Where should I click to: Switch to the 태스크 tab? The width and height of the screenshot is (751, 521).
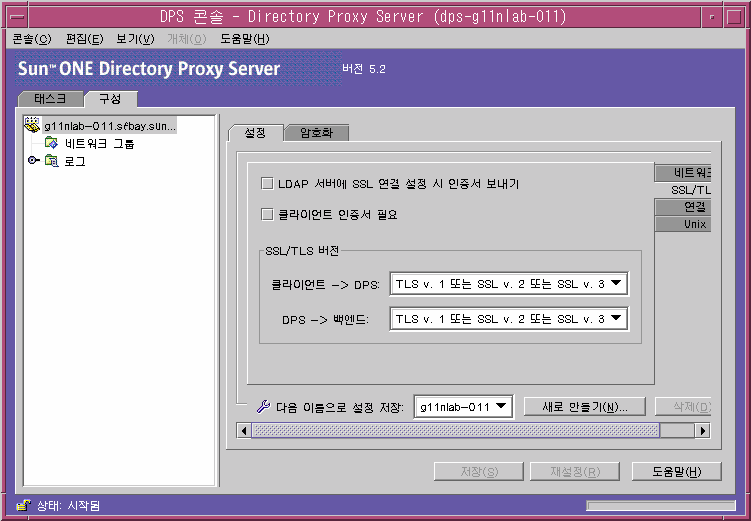click(x=50, y=99)
